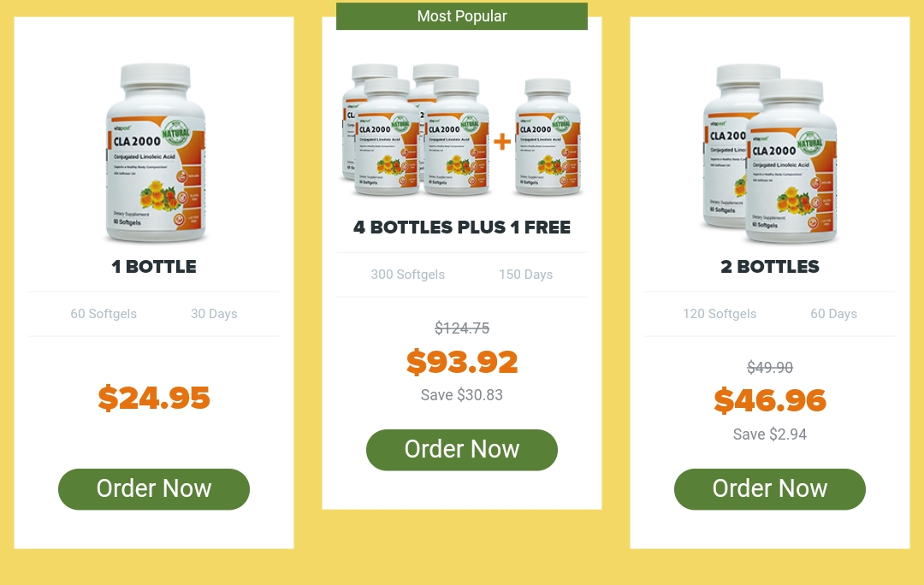Click the four-bottle group product image
924x585 pixels.
416,130
